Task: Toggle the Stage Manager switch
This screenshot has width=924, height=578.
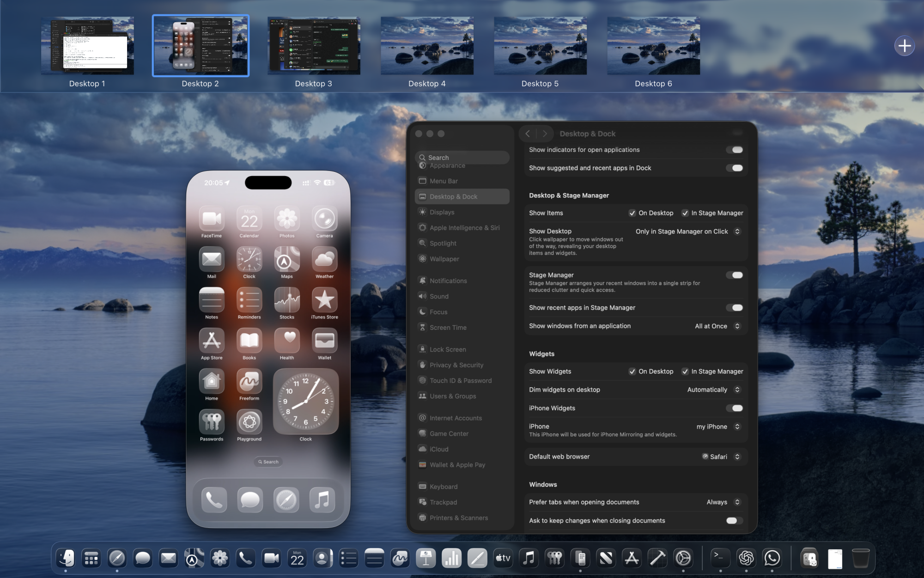Action: coord(735,275)
